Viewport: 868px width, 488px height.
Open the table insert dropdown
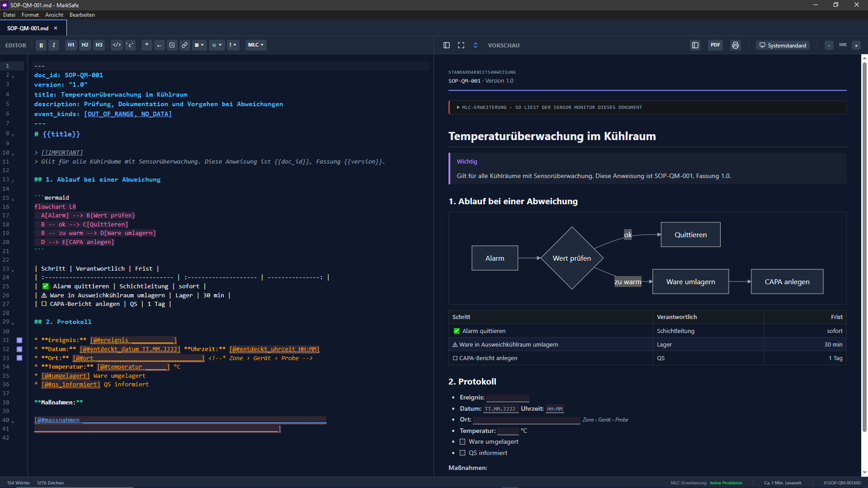199,45
